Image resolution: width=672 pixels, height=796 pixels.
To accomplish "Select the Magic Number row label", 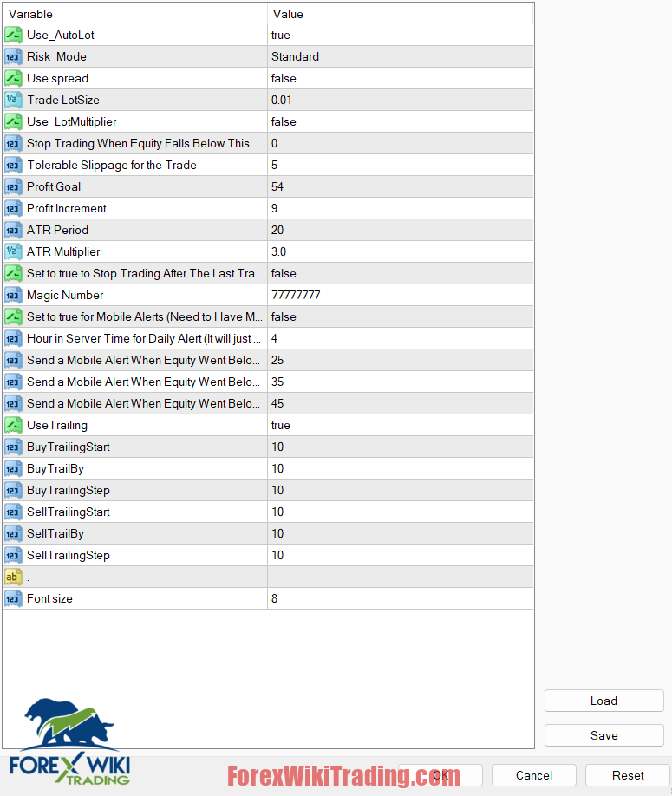I will pos(65,295).
